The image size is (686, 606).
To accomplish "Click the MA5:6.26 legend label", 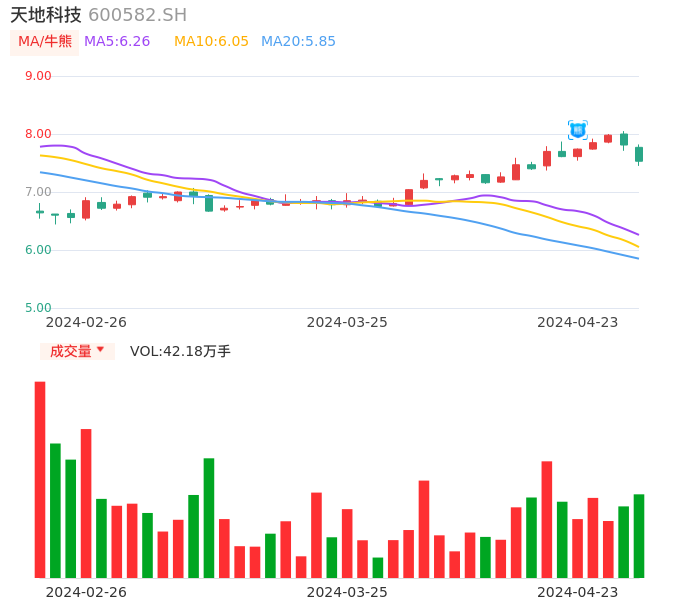I will (x=117, y=42).
